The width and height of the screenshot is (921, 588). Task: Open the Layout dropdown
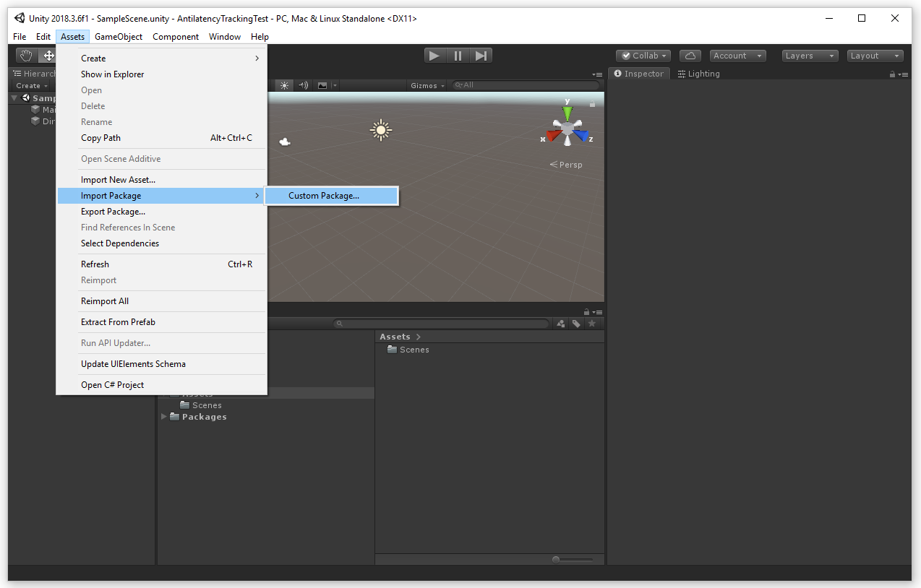(x=875, y=56)
